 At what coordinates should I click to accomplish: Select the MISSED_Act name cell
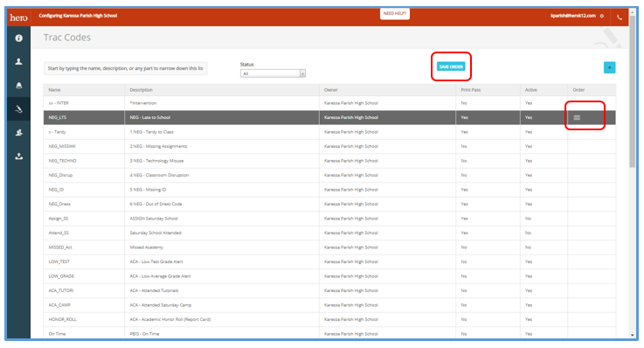click(60, 247)
